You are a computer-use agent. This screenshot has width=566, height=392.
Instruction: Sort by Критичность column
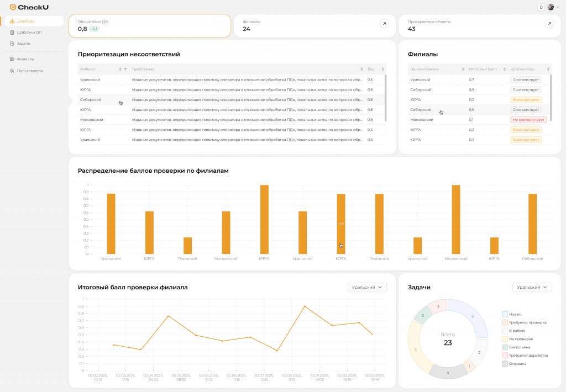click(548, 69)
